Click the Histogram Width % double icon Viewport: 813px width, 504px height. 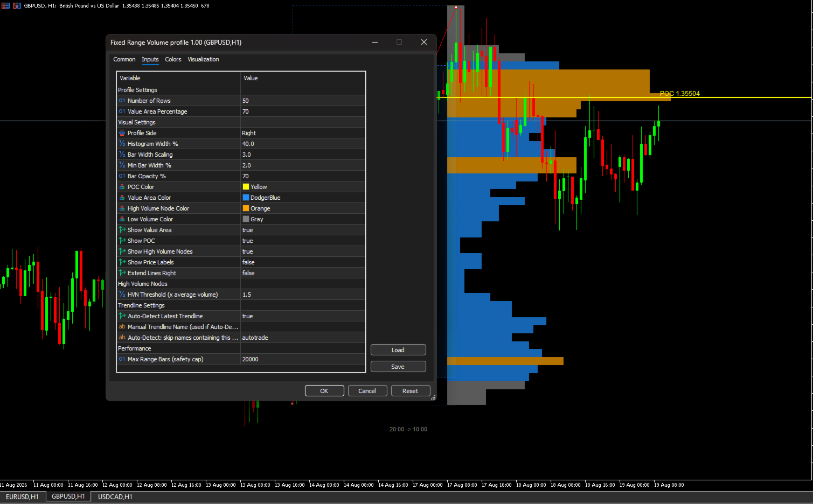(122, 144)
